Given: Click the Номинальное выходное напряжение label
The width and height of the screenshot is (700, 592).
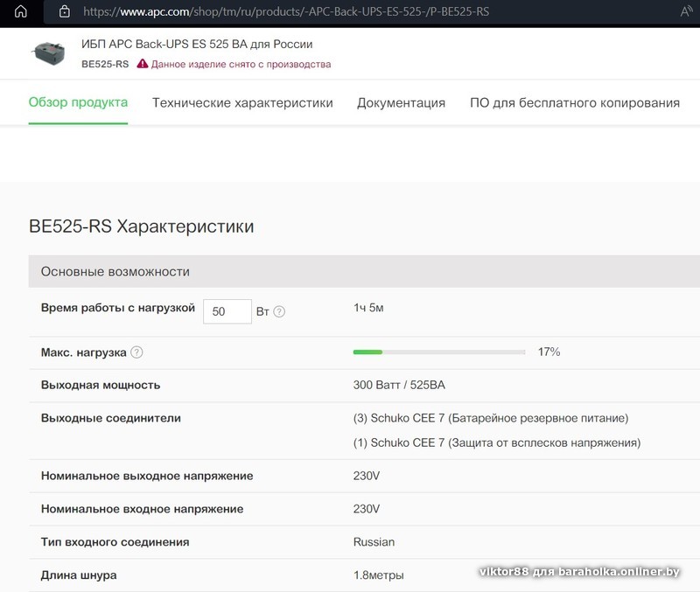Looking at the screenshot, I should pos(147,476).
